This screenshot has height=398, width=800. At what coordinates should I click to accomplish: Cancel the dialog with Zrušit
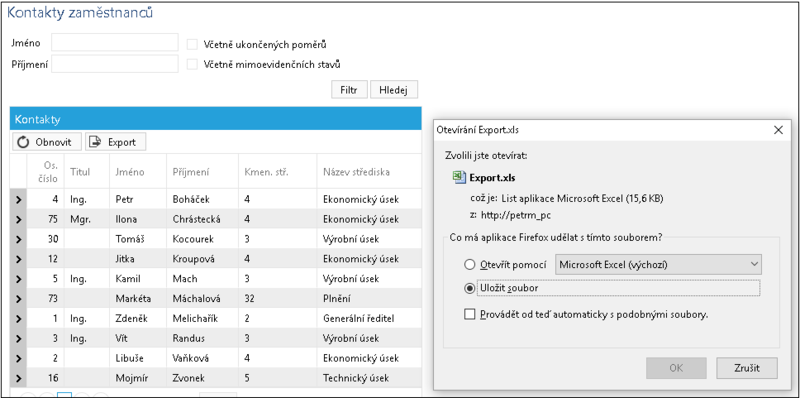click(x=747, y=368)
